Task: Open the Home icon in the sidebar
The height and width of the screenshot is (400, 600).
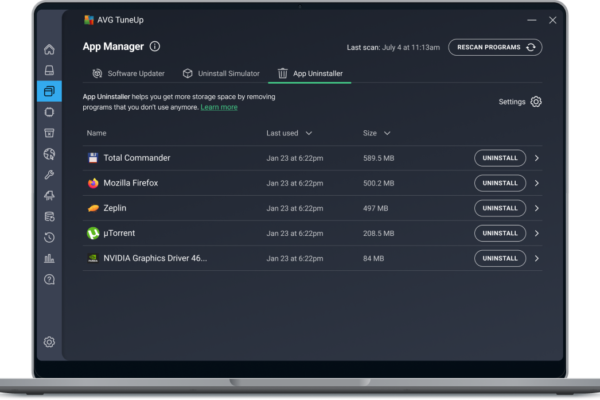Action: (x=49, y=49)
